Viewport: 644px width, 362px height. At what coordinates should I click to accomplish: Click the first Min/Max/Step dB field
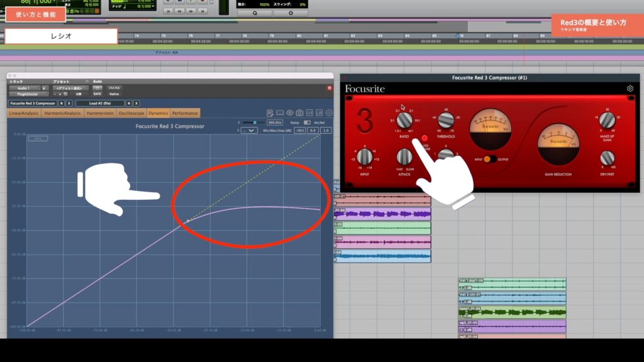pos(300,131)
